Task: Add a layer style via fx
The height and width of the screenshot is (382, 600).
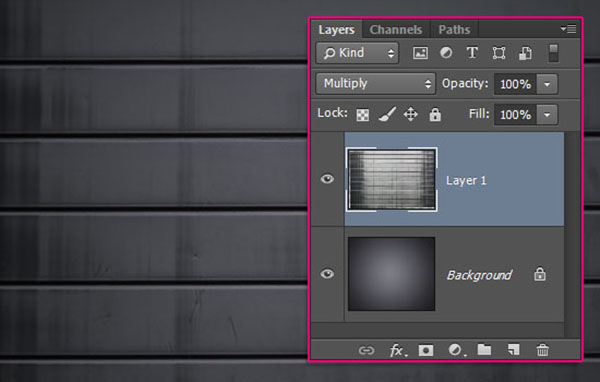Action: click(398, 350)
